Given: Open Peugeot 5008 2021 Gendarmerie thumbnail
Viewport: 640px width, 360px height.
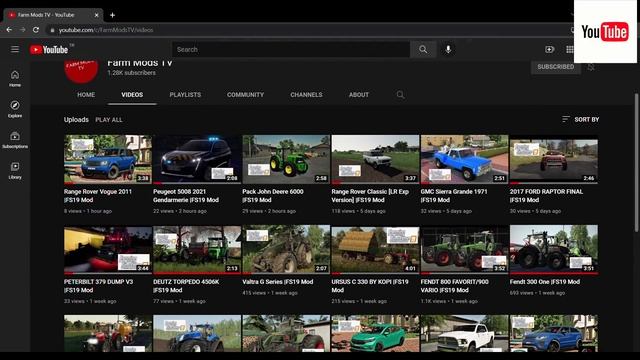Looking at the screenshot, I should tap(197, 159).
